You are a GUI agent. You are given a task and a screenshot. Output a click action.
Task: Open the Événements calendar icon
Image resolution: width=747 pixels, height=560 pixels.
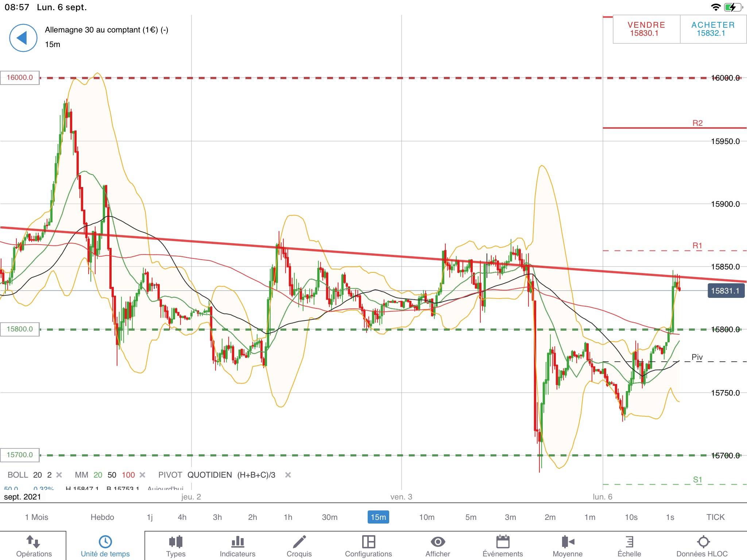[x=503, y=542]
